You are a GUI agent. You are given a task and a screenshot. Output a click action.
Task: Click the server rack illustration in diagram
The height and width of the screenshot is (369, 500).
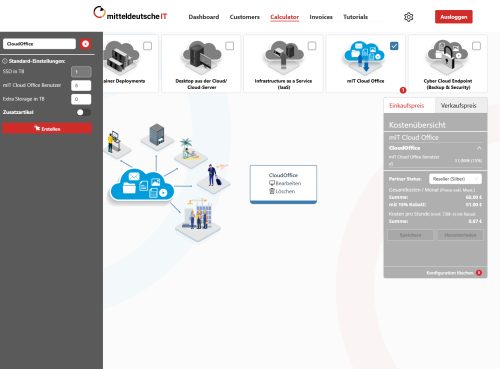point(157,136)
